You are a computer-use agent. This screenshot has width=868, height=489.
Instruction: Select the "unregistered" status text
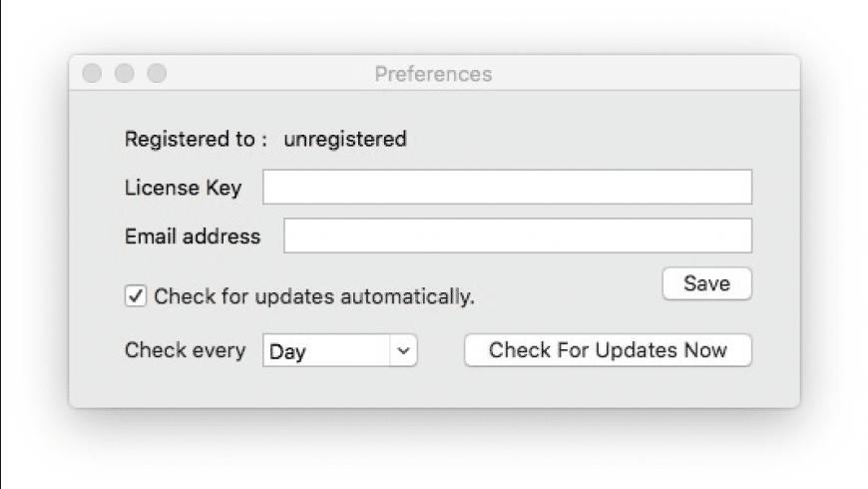click(x=345, y=140)
